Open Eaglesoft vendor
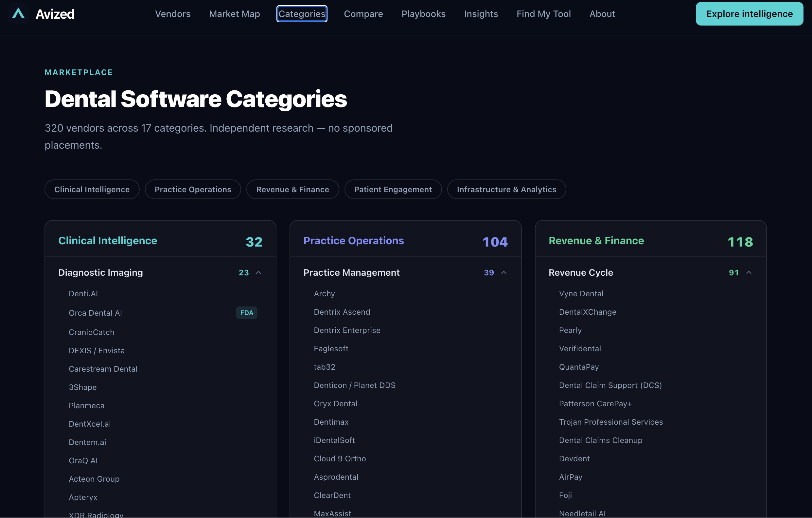 click(x=331, y=349)
